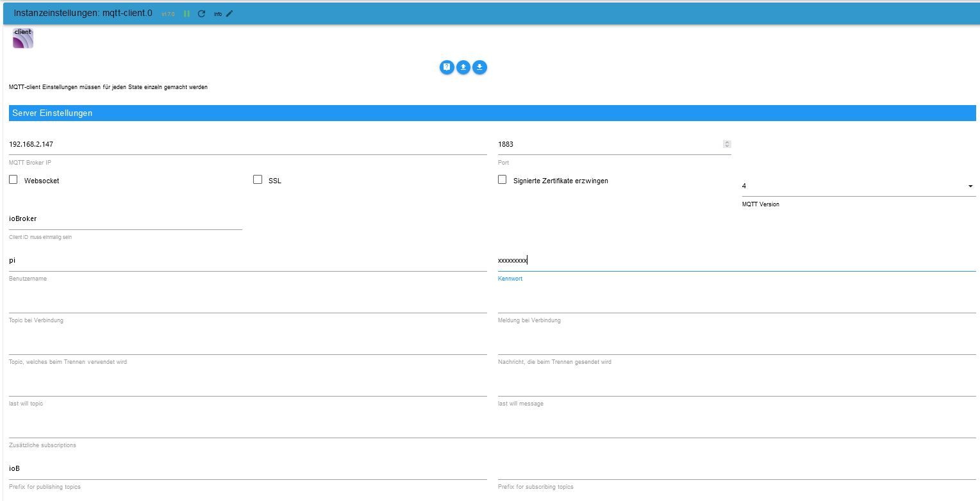
Task: Focus the last will topic field
Action: pyautogui.click(x=248, y=386)
